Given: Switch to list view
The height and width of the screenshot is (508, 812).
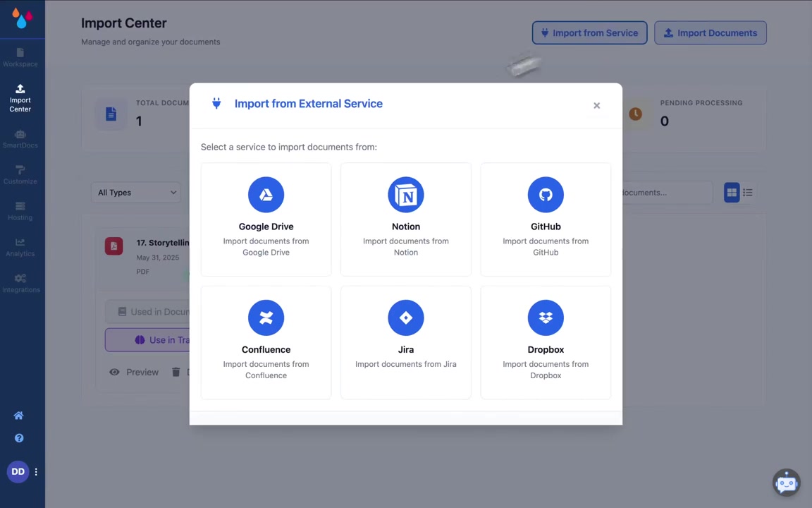Looking at the screenshot, I should coord(747,193).
